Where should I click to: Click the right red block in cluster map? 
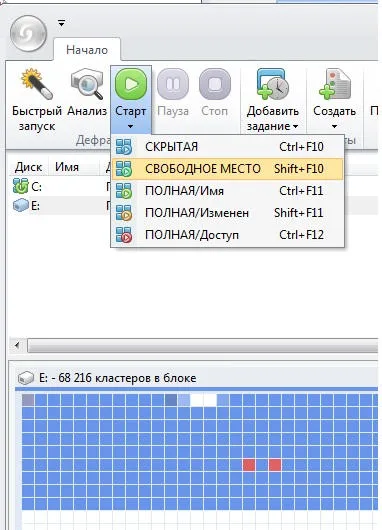pyautogui.click(x=275, y=465)
